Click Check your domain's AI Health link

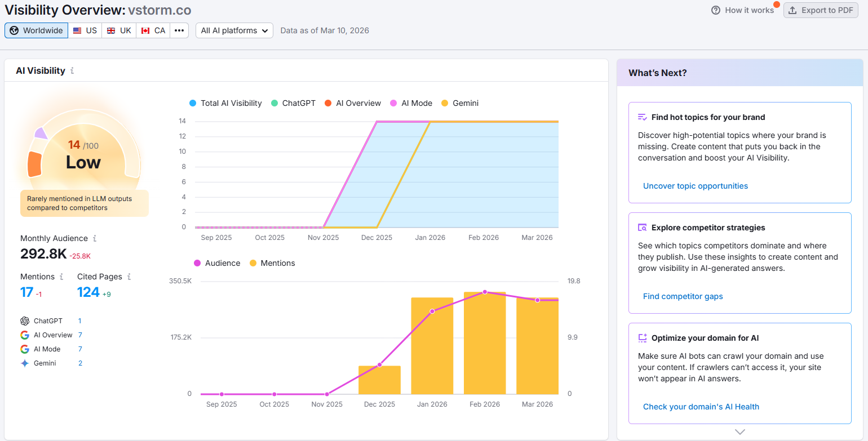(x=701, y=407)
